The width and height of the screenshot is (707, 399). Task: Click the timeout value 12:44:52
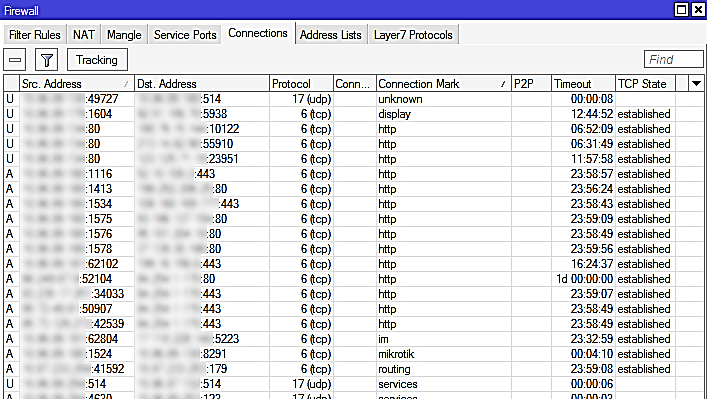click(592, 114)
